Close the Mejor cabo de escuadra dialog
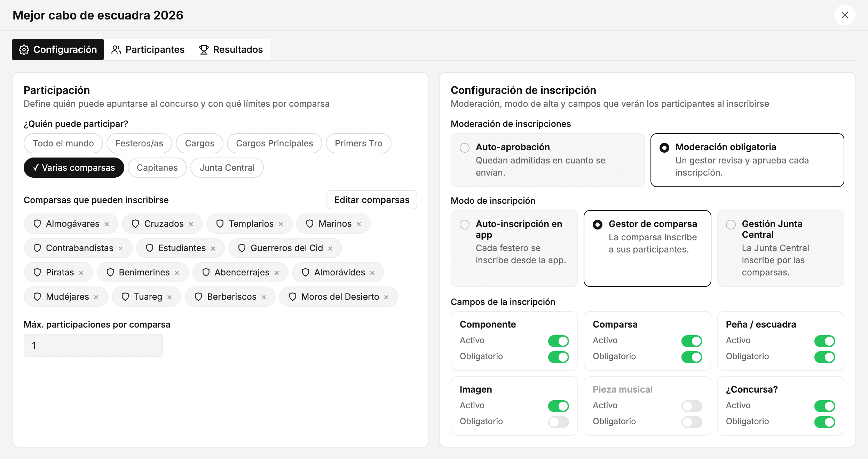Screen dimensions: 868x459 (845, 15)
